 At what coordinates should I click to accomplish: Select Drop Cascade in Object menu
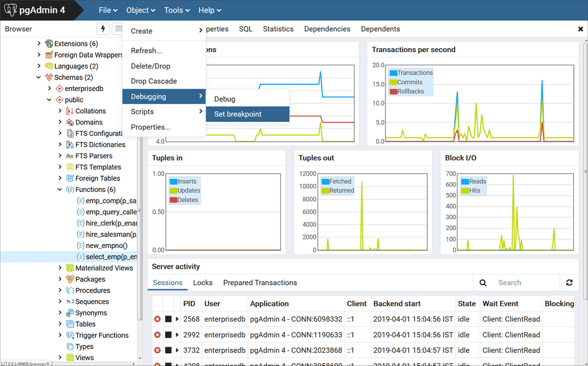pyautogui.click(x=154, y=81)
